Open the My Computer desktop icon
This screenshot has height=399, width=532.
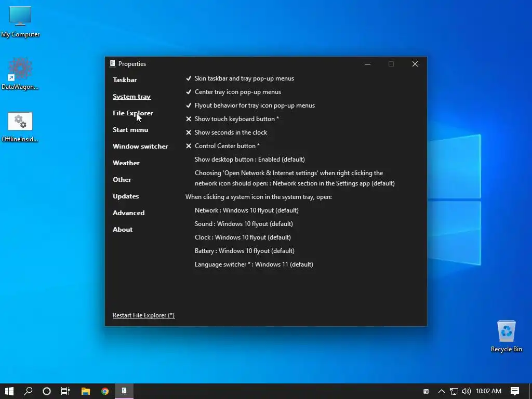click(20, 22)
